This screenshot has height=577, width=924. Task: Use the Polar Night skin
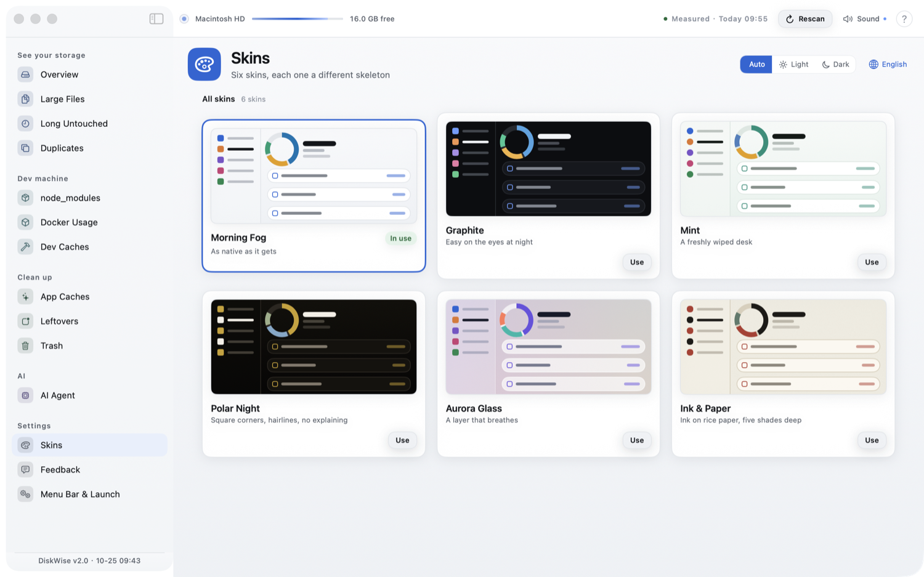(x=402, y=440)
